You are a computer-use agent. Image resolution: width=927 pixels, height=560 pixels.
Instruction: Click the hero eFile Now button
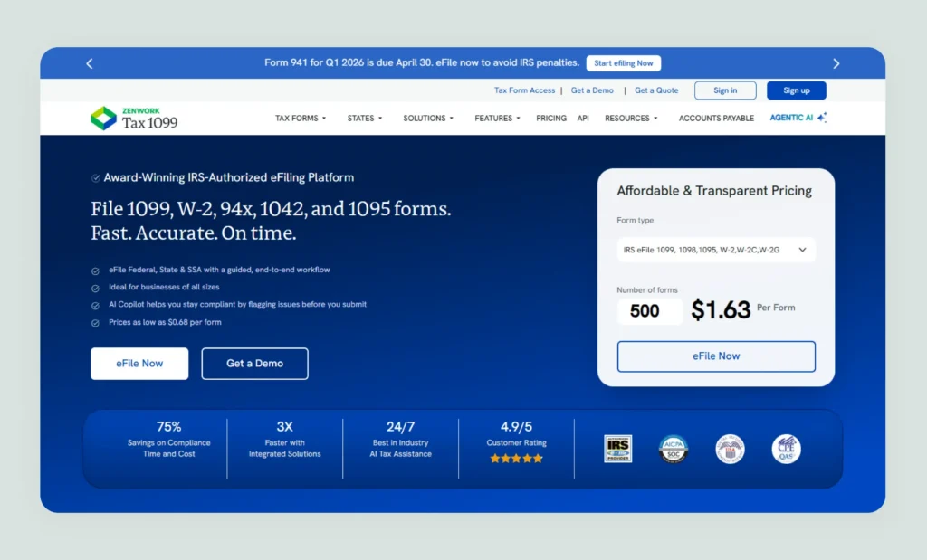[x=139, y=364]
